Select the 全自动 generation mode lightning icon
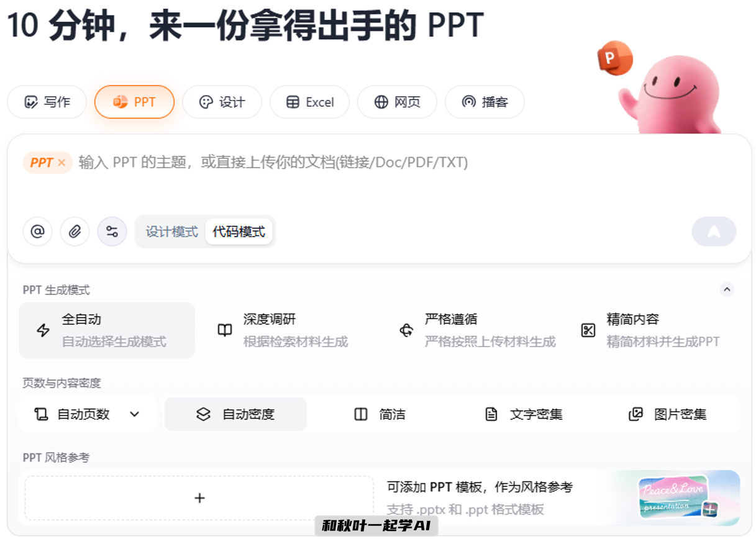Viewport: 756px width, 544px height. (43, 330)
